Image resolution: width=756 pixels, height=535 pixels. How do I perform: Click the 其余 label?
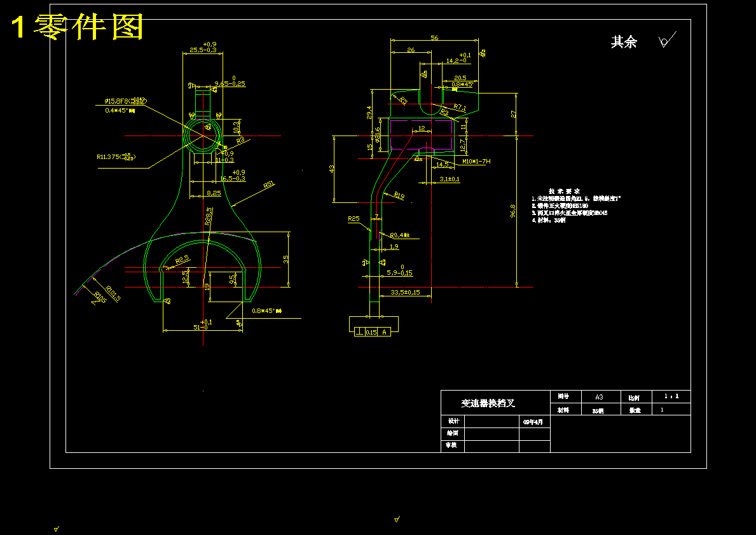point(624,42)
